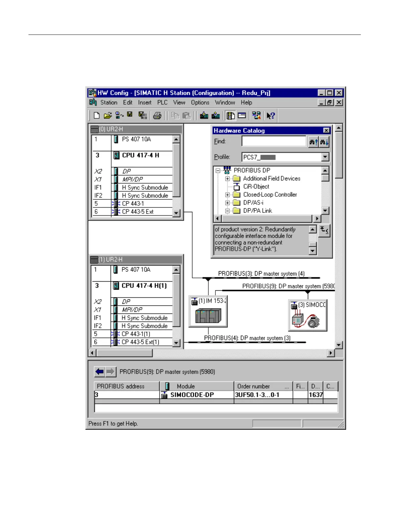399x532 pixels.
Task: Click the rack (0) UR2-H title bar
Action: tap(136, 129)
